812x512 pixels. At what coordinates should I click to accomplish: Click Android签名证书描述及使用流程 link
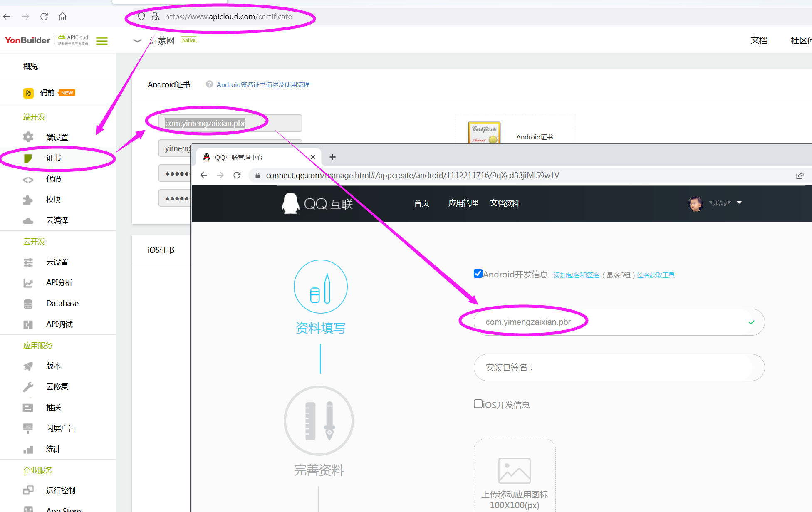click(263, 84)
